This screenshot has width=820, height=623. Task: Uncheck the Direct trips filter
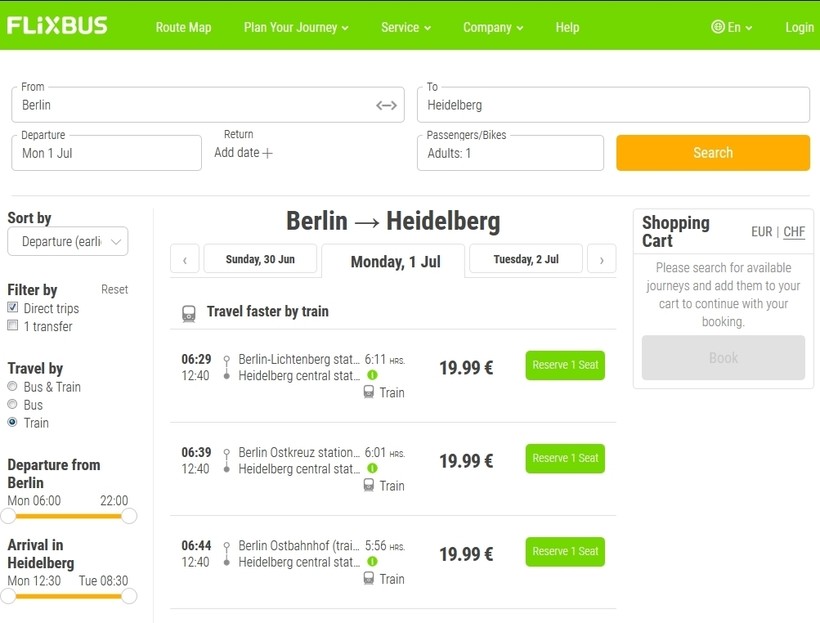[13, 308]
